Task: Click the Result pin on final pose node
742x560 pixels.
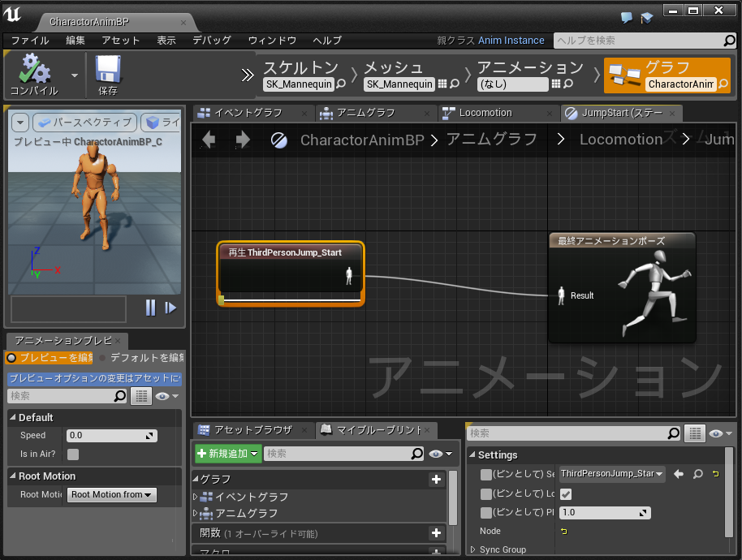Action: coord(561,295)
